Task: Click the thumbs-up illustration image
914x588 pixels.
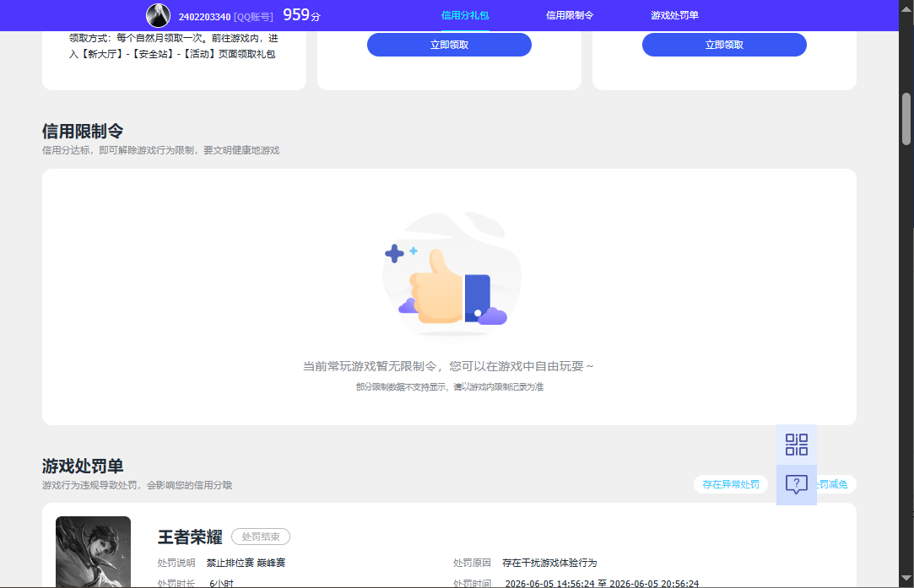Action: coord(452,274)
